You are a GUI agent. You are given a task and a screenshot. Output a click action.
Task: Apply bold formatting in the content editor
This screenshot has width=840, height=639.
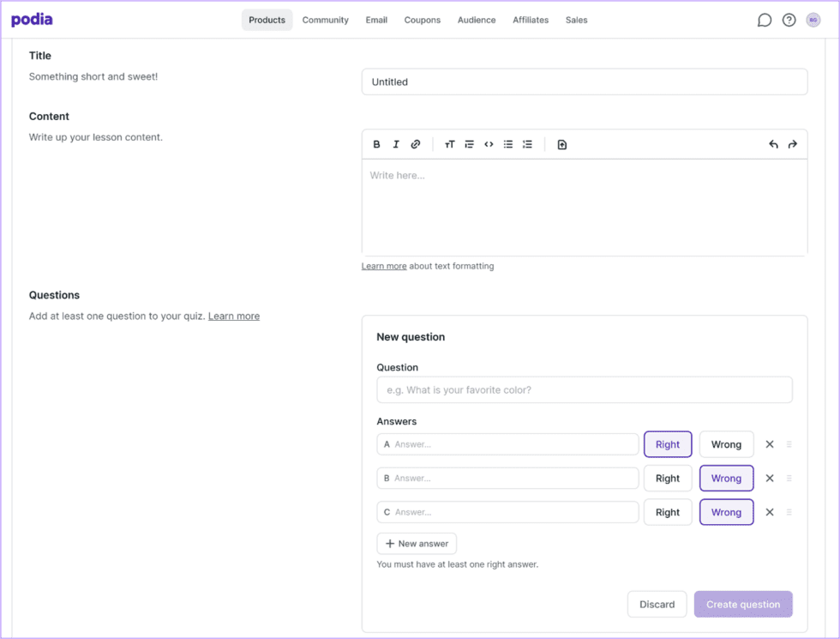[376, 144]
